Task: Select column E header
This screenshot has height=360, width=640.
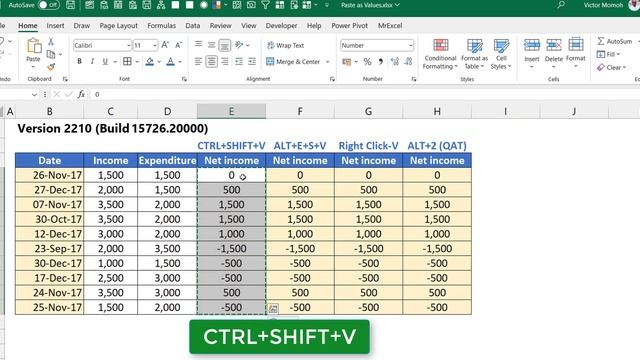Action: [231, 111]
